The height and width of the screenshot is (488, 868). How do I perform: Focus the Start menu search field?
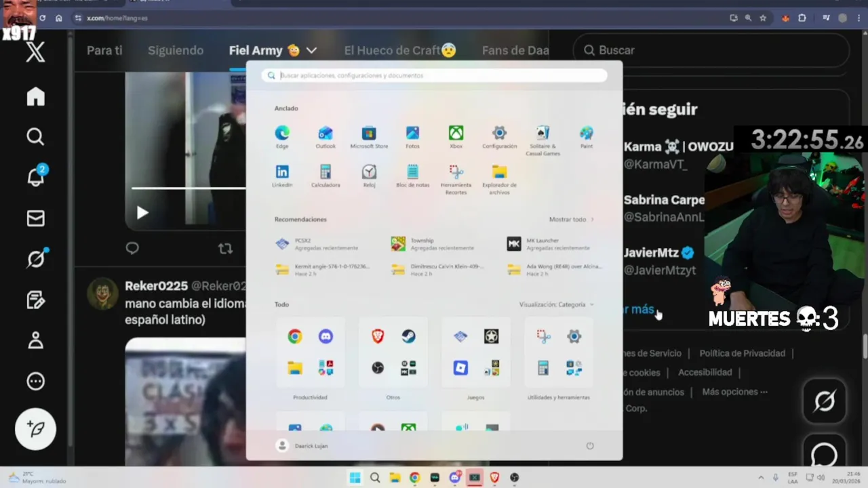point(434,75)
